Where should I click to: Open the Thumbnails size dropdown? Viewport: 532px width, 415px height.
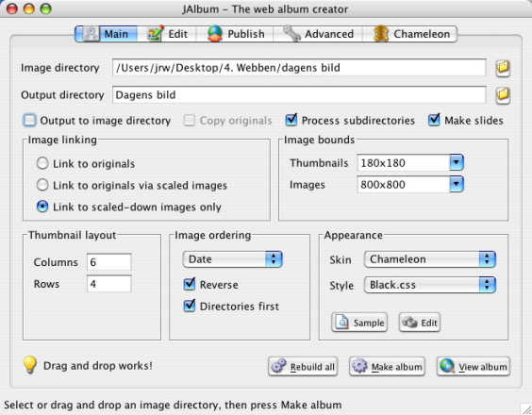click(x=457, y=163)
